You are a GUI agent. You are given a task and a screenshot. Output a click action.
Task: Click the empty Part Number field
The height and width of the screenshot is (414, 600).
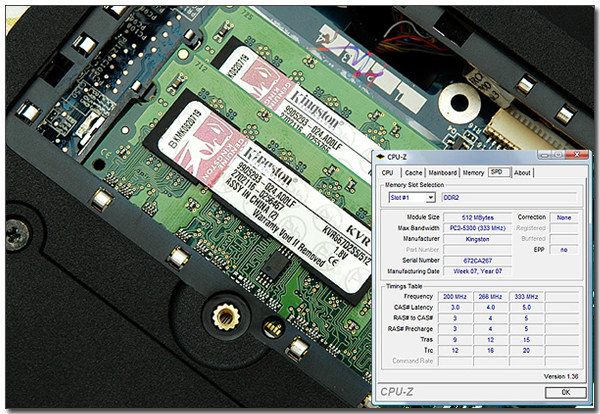pyautogui.click(x=477, y=249)
